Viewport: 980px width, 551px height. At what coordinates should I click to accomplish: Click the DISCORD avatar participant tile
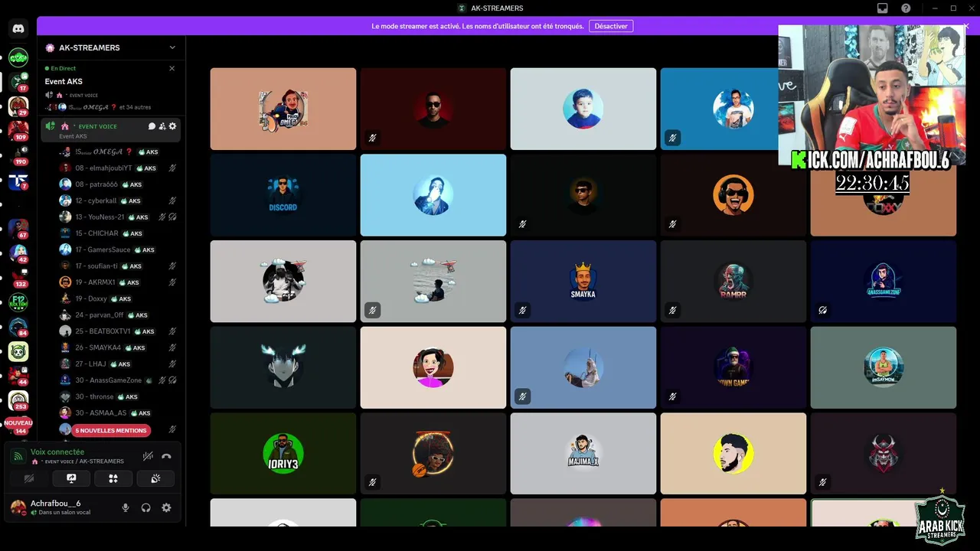[x=283, y=195]
